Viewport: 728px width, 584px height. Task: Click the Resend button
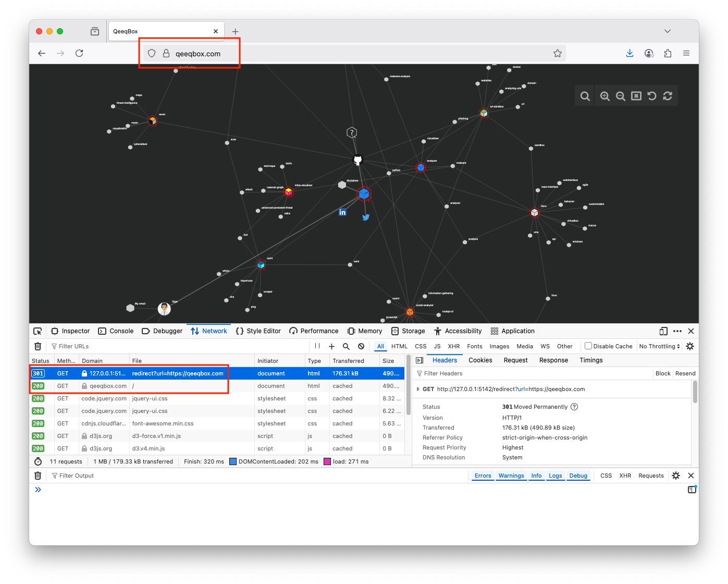click(x=685, y=373)
